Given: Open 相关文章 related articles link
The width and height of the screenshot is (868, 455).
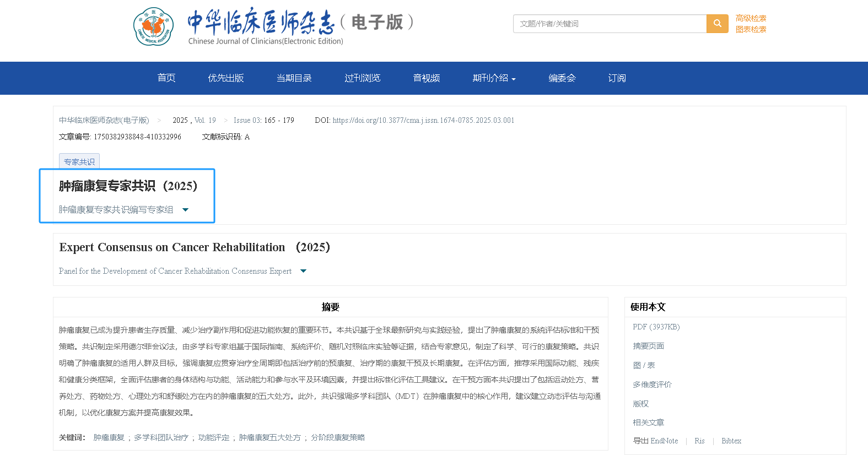Looking at the screenshot, I should click(648, 422).
